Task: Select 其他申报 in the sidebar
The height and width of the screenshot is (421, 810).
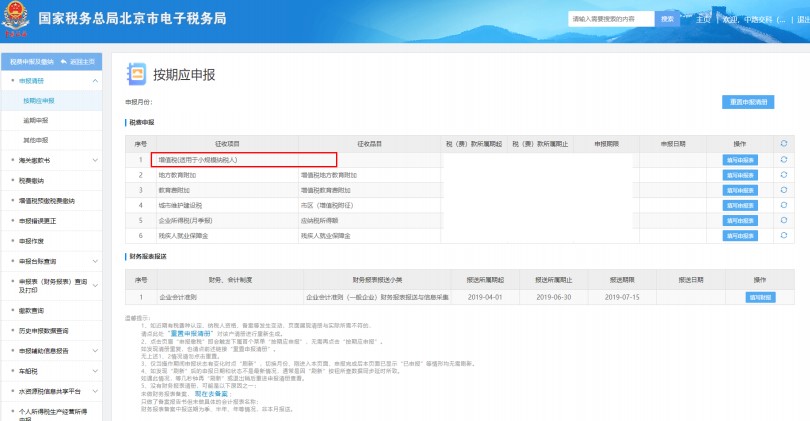Action: pos(36,139)
